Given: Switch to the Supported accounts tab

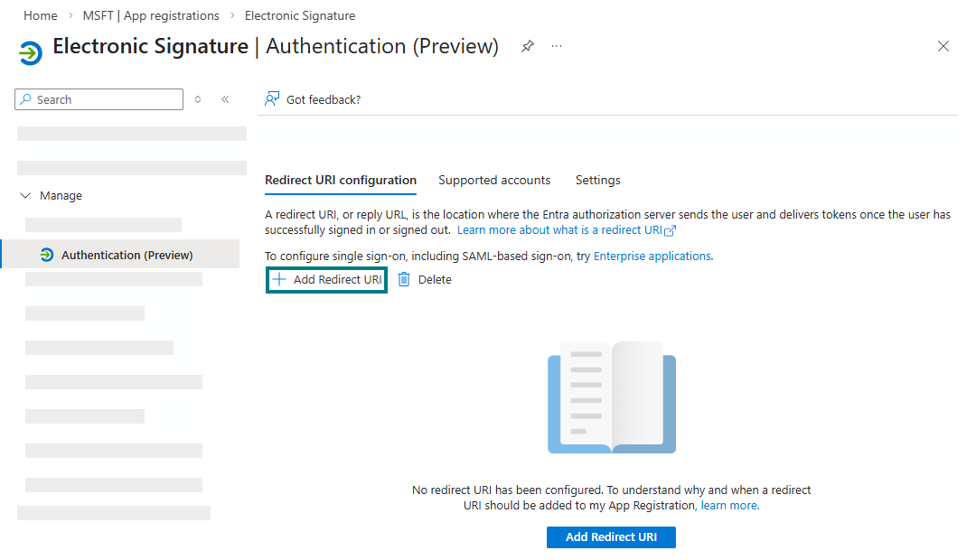Looking at the screenshot, I should click(x=494, y=180).
